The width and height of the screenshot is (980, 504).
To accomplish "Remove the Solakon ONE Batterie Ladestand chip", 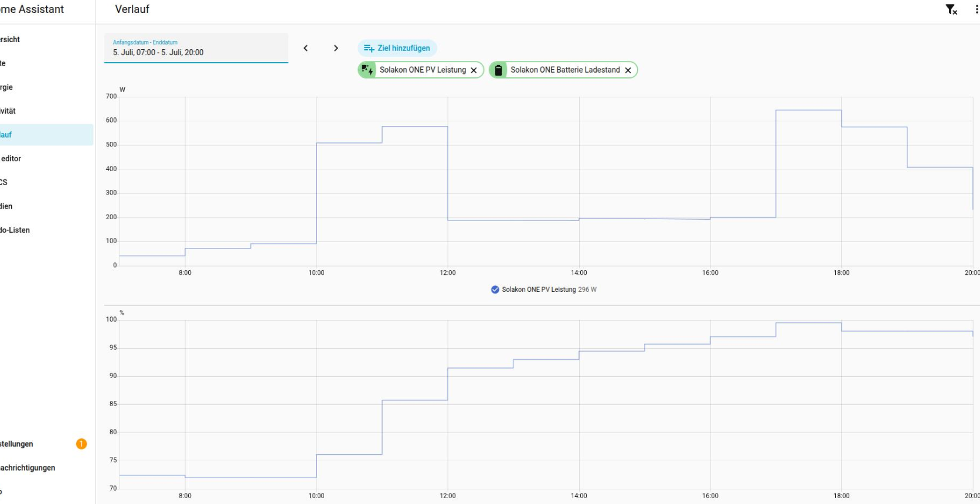I will (x=628, y=70).
